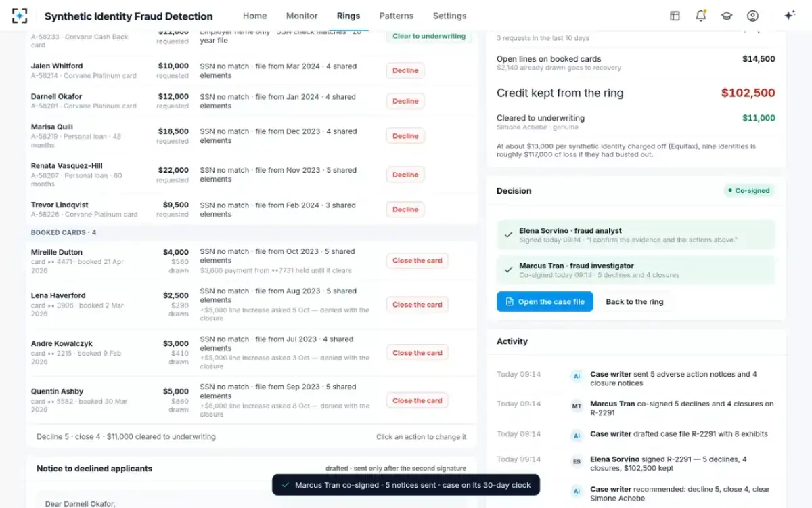Go to the Home tab
Viewport: 812px width, 508px height.
point(254,16)
